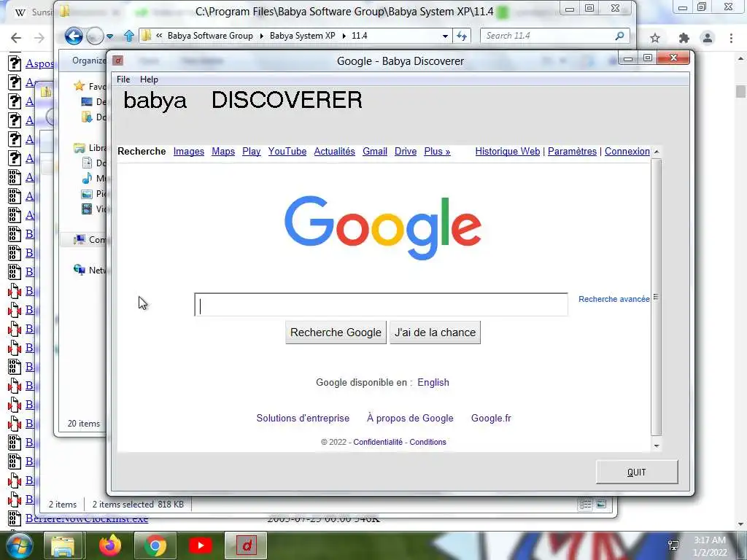Screen dimensions: 747x560
Task: Open the Paramètres link
Action: coord(572,152)
